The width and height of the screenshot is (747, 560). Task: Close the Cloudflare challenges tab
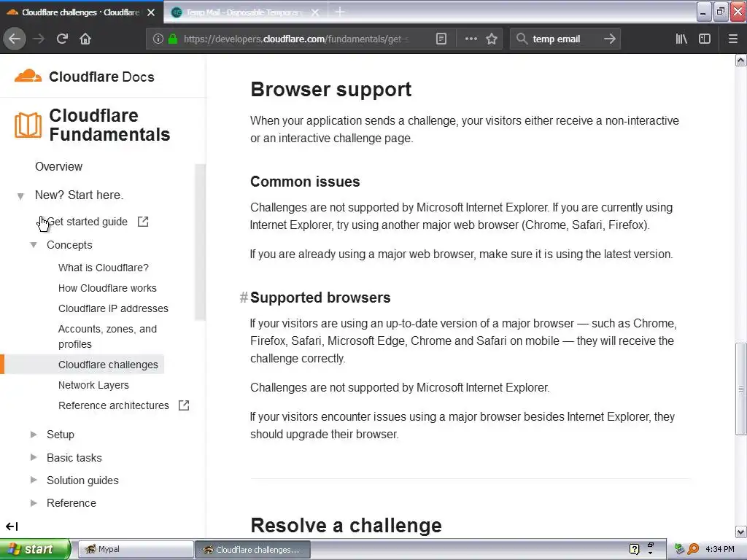[151, 12]
